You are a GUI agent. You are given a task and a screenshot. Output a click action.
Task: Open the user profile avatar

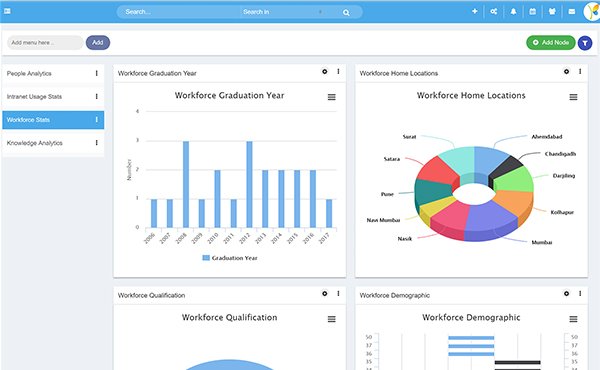point(592,11)
